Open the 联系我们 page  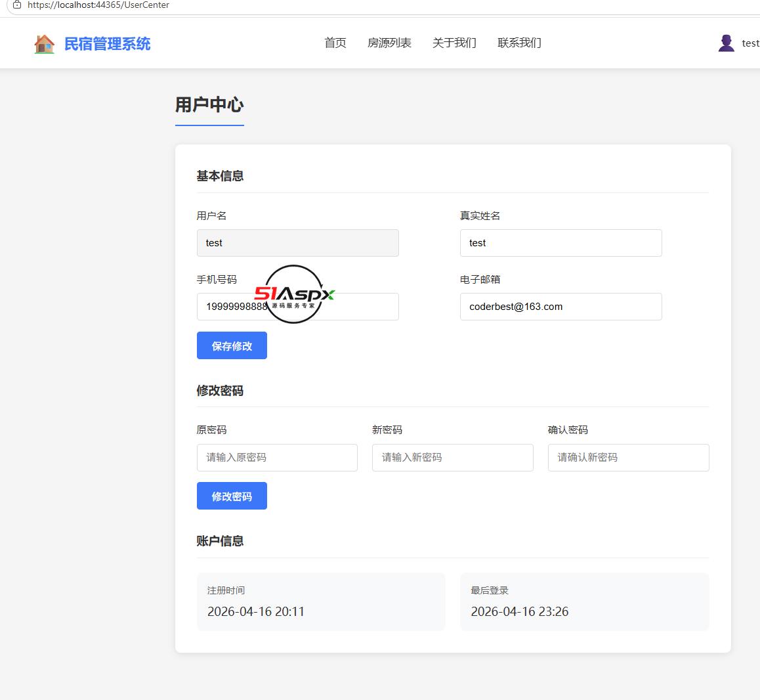tap(519, 43)
